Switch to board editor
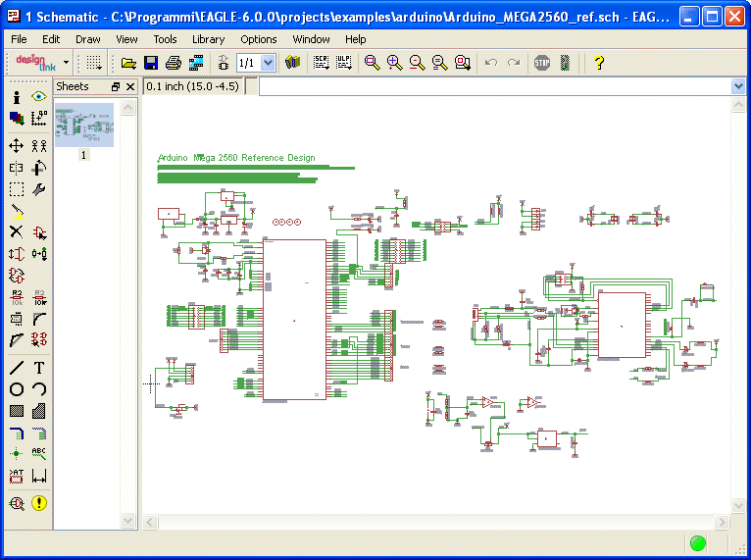 pos(224,62)
